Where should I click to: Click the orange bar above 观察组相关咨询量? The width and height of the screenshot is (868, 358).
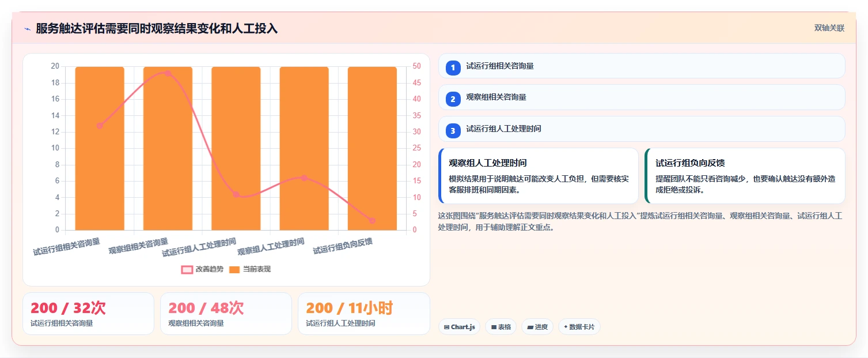tap(168, 149)
